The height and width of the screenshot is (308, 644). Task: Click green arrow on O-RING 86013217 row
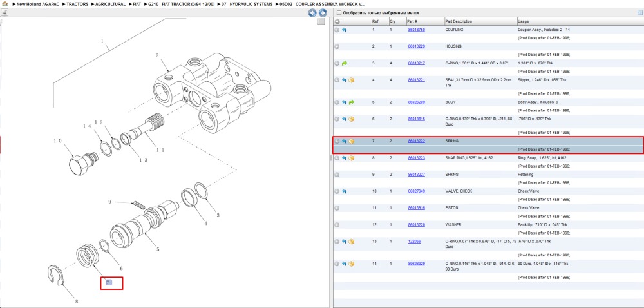[x=344, y=63]
